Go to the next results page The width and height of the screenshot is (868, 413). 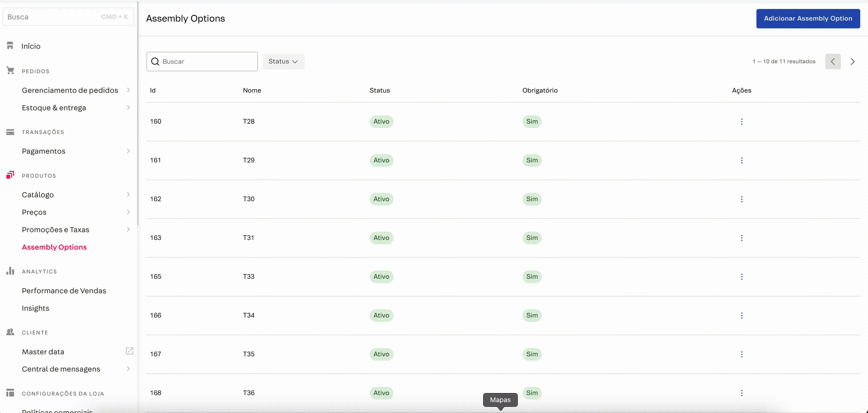point(853,61)
